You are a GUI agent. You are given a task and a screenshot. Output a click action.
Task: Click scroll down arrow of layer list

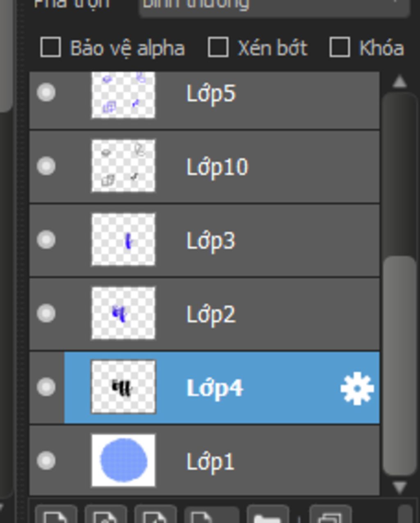coord(399,487)
